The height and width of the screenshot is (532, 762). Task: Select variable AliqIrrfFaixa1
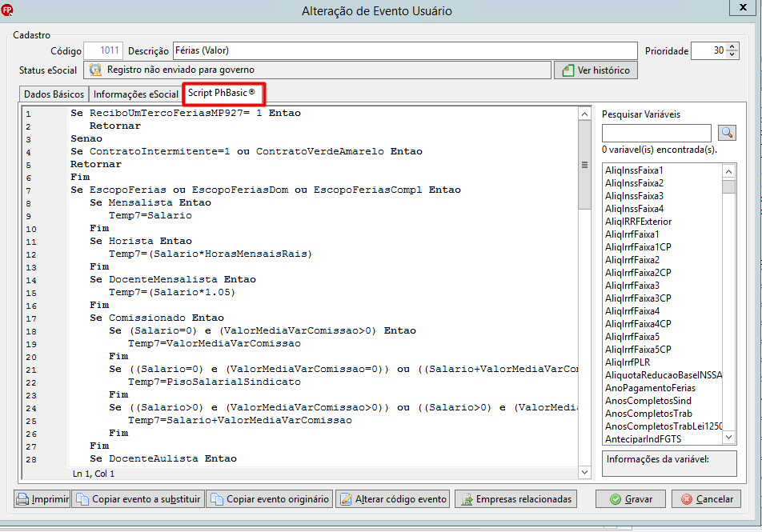pos(632,234)
